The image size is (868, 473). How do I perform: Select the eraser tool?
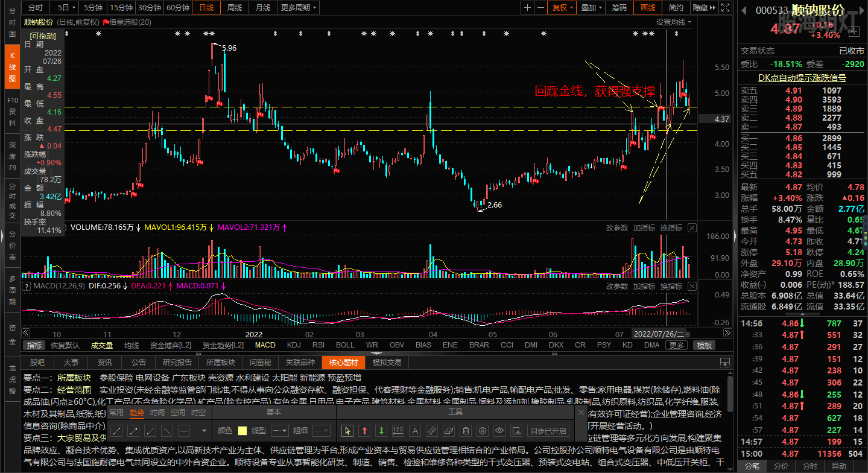(x=449, y=431)
